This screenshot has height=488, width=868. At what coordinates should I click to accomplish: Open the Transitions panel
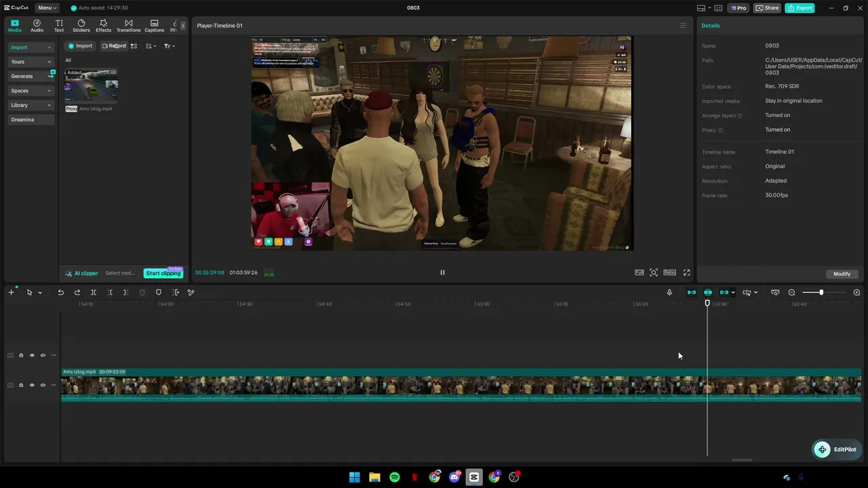128,26
